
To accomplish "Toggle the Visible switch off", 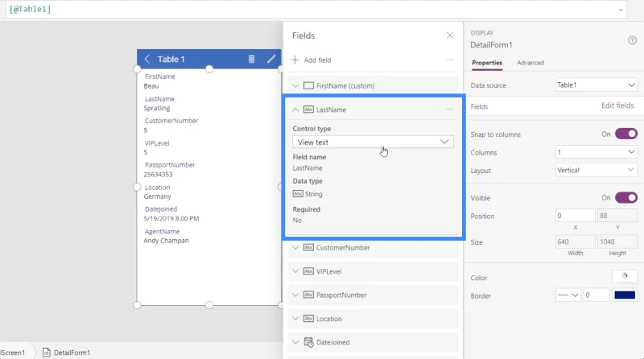I will [626, 197].
